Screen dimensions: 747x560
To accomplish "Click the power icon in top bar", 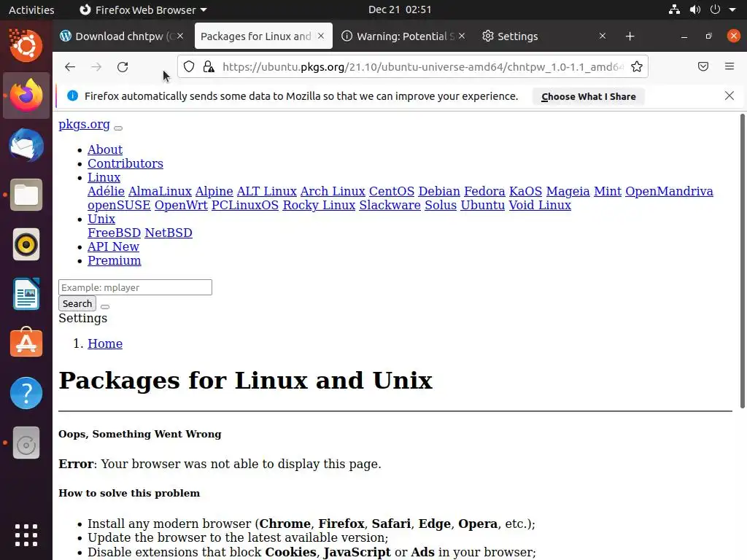I will [x=715, y=9].
